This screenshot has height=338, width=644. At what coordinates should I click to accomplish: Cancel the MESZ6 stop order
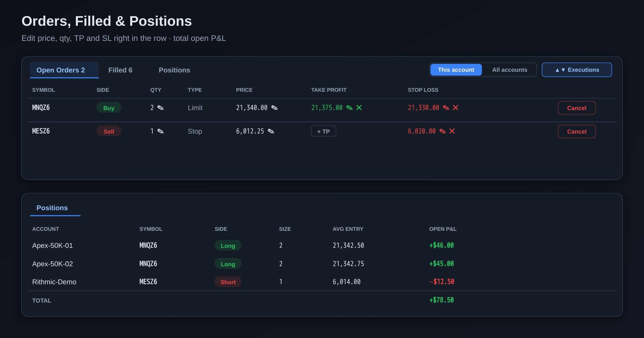(x=577, y=132)
